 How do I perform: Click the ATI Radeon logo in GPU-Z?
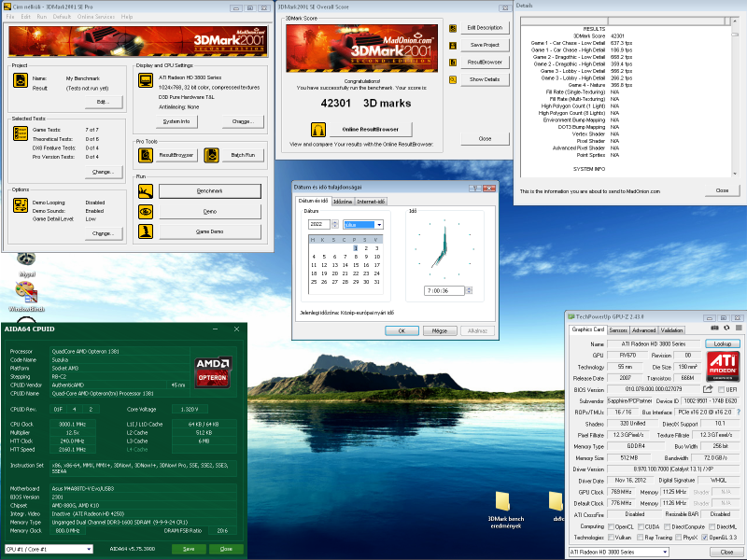point(723,366)
